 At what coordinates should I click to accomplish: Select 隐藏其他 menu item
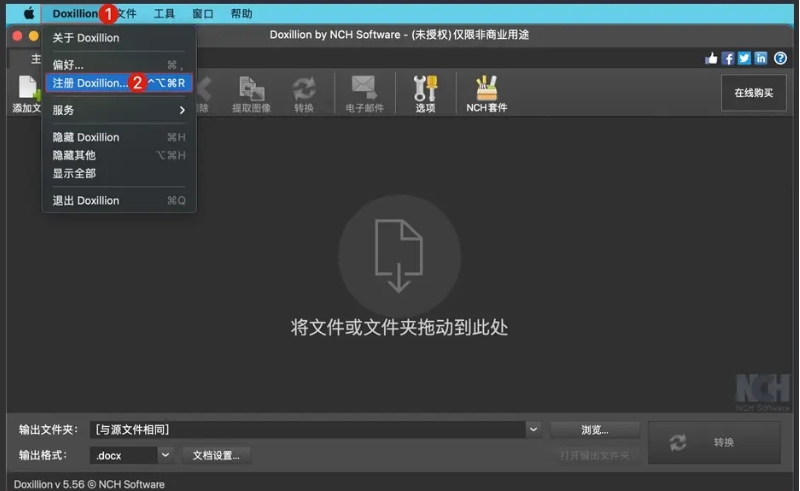(x=119, y=155)
